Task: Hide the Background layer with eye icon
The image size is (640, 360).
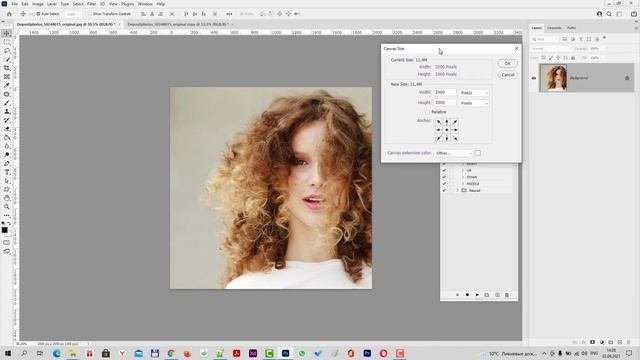Action: [534, 78]
